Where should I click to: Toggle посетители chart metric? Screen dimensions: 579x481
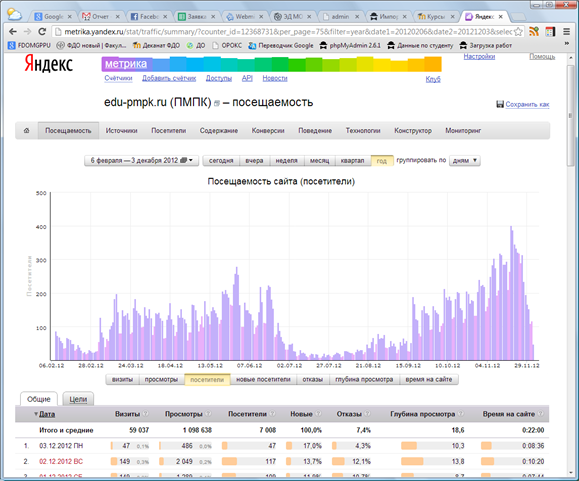[207, 379]
